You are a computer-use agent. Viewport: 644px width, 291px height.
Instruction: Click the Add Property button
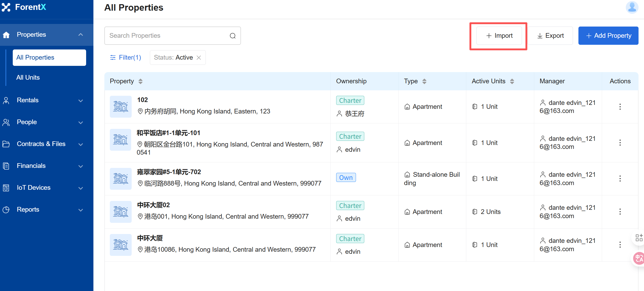(608, 36)
